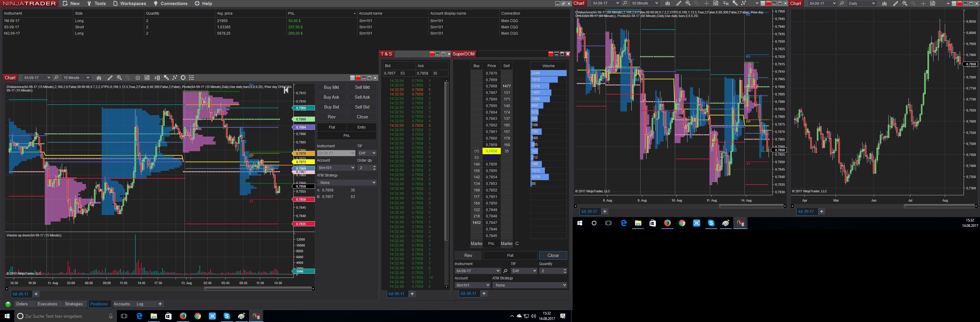
Task: Open SuperDOM instrument search magnifier
Action: pyautogui.click(x=505, y=271)
